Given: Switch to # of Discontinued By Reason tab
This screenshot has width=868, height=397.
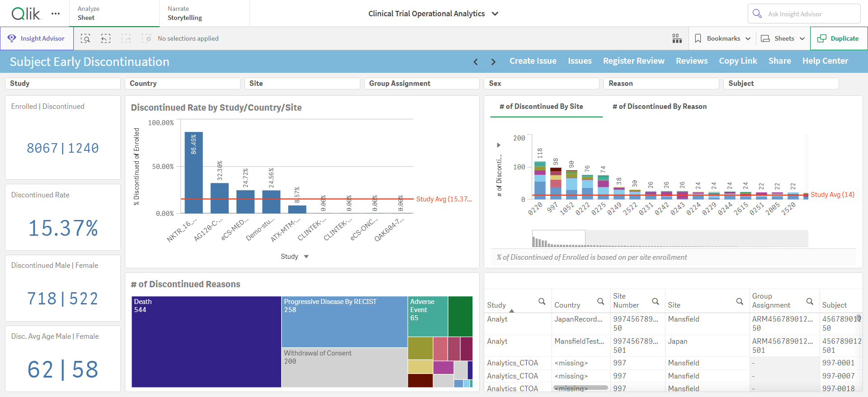Looking at the screenshot, I should tap(659, 107).
